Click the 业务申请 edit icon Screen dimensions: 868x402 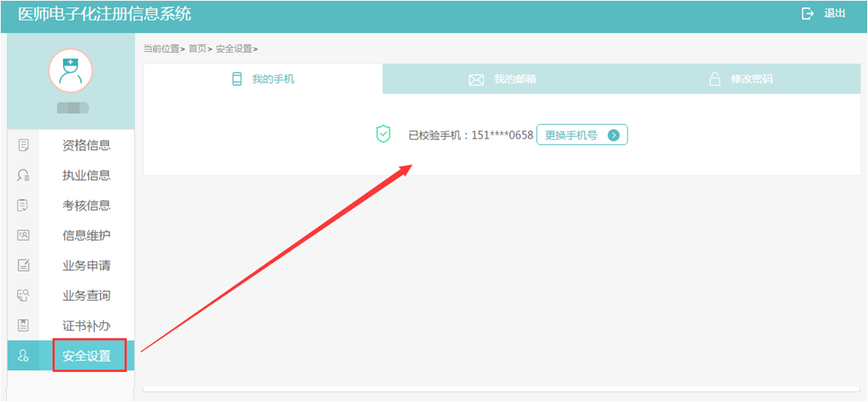pos(23,265)
